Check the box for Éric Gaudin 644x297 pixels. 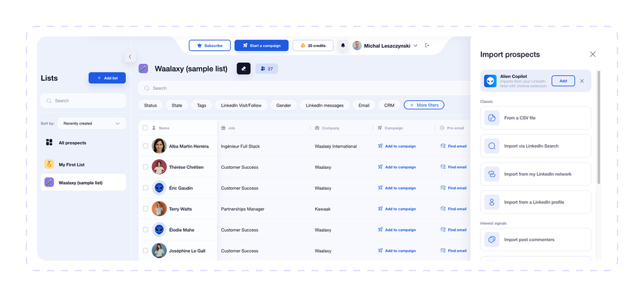click(x=145, y=188)
